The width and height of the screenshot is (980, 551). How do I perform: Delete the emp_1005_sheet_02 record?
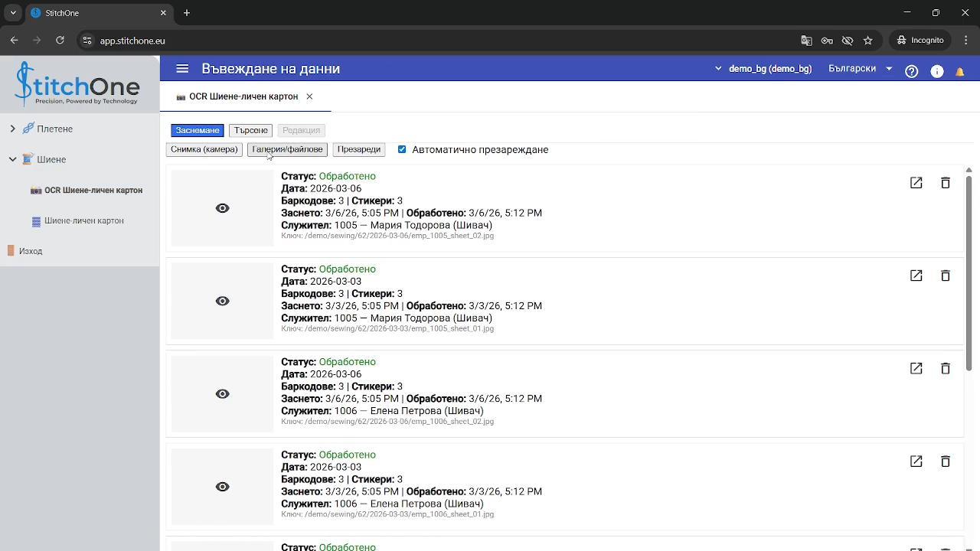tap(946, 183)
